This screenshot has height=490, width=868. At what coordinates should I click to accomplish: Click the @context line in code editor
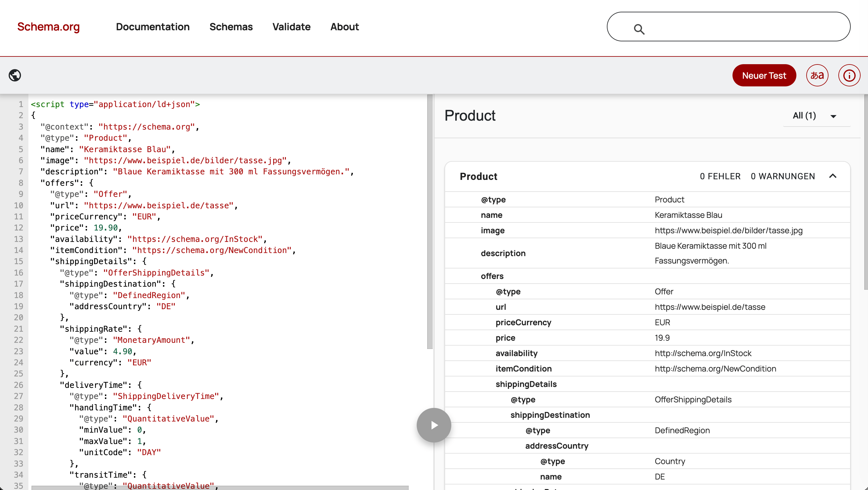(120, 127)
